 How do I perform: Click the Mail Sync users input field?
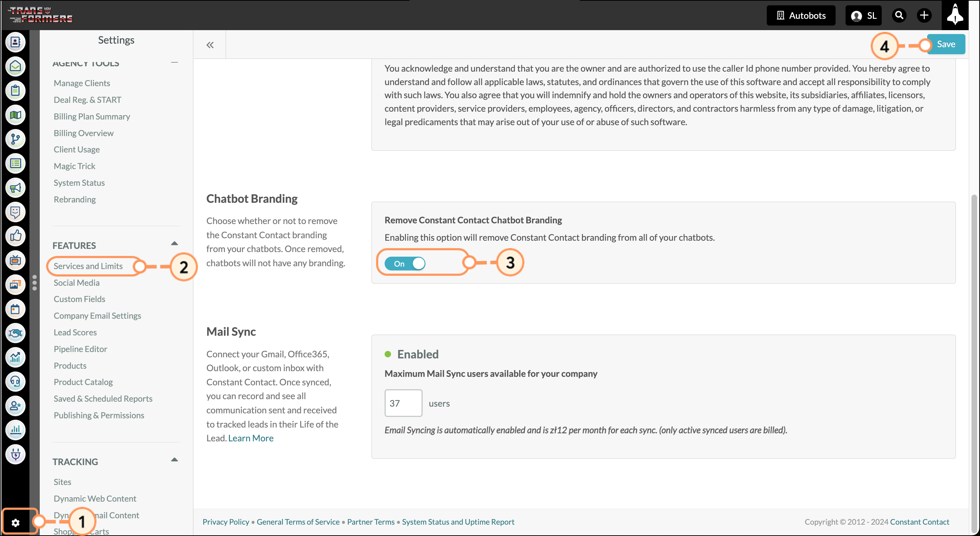[x=403, y=403]
